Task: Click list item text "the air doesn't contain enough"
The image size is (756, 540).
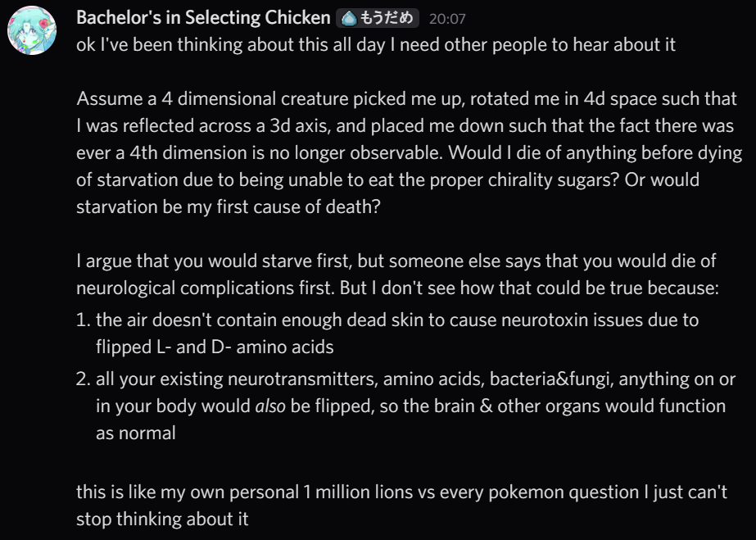Action: (397, 320)
